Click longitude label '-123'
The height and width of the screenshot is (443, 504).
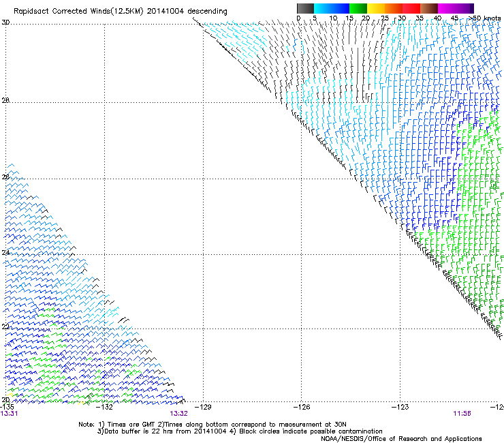click(400, 407)
